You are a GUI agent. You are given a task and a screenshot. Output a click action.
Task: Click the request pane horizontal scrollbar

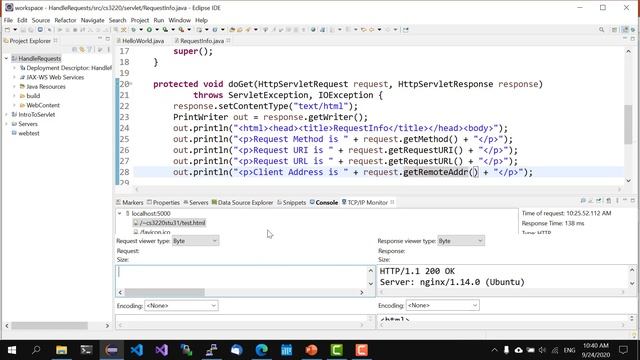[x=164, y=292]
